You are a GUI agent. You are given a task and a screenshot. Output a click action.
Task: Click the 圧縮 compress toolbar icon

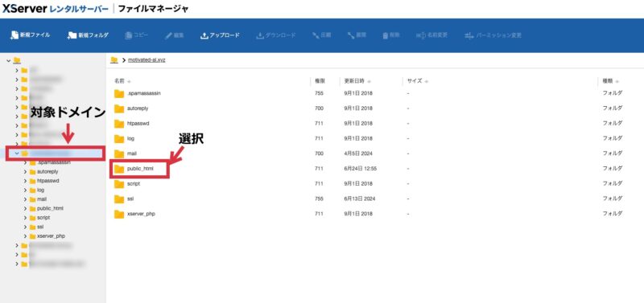click(316, 35)
